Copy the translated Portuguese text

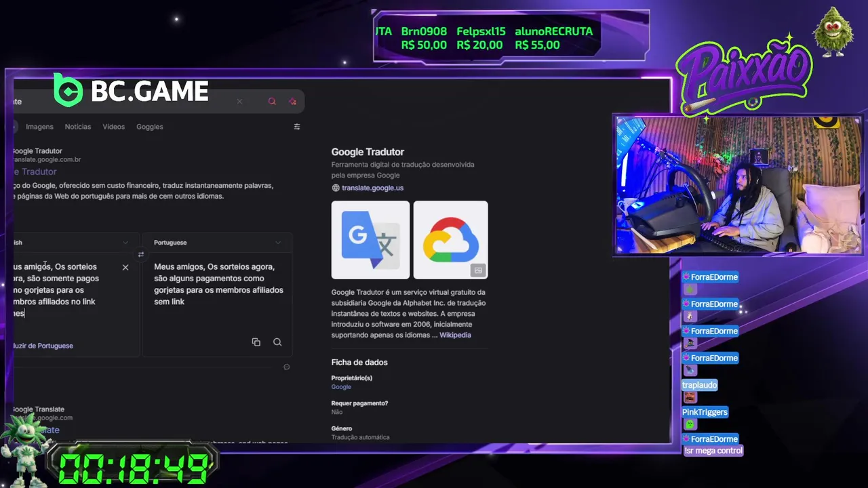pyautogui.click(x=256, y=342)
